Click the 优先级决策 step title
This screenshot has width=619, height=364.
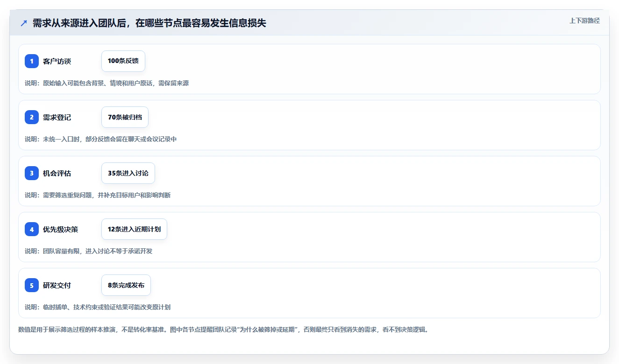pyautogui.click(x=61, y=229)
